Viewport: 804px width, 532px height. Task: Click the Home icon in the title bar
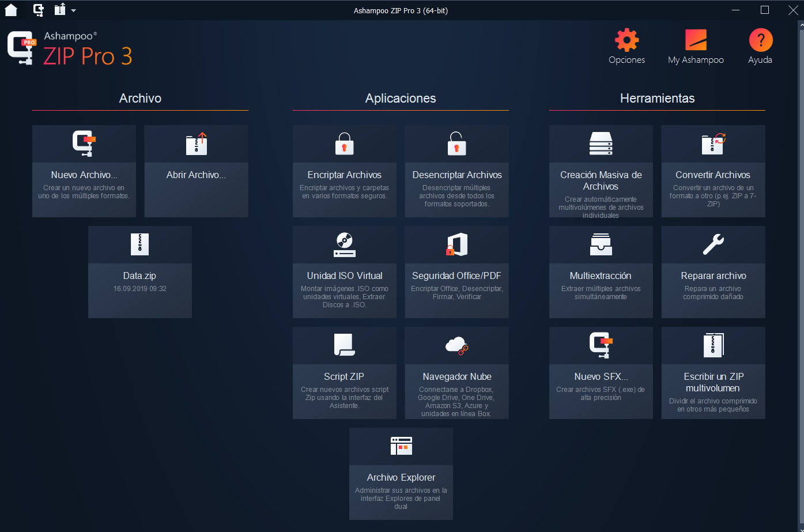(11, 10)
